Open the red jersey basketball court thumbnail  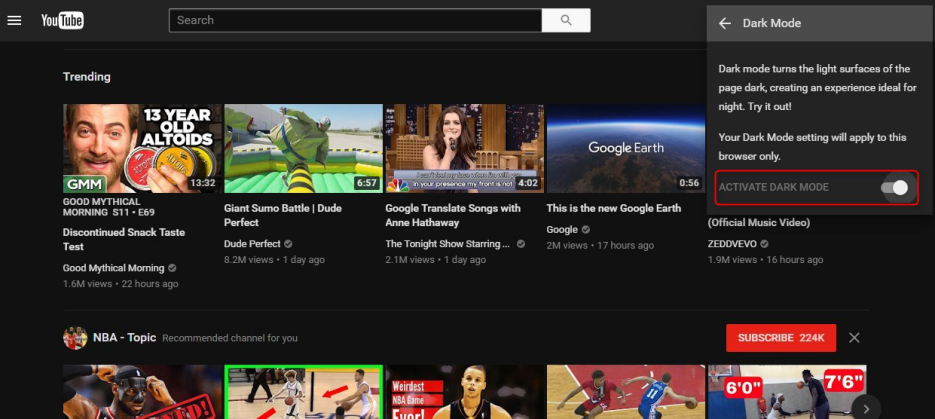click(x=626, y=392)
